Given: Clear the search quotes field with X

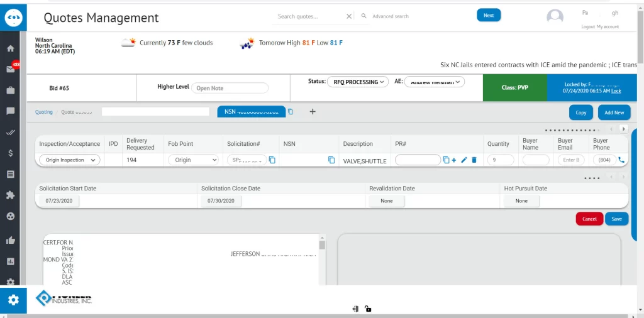Looking at the screenshot, I should point(349,16).
